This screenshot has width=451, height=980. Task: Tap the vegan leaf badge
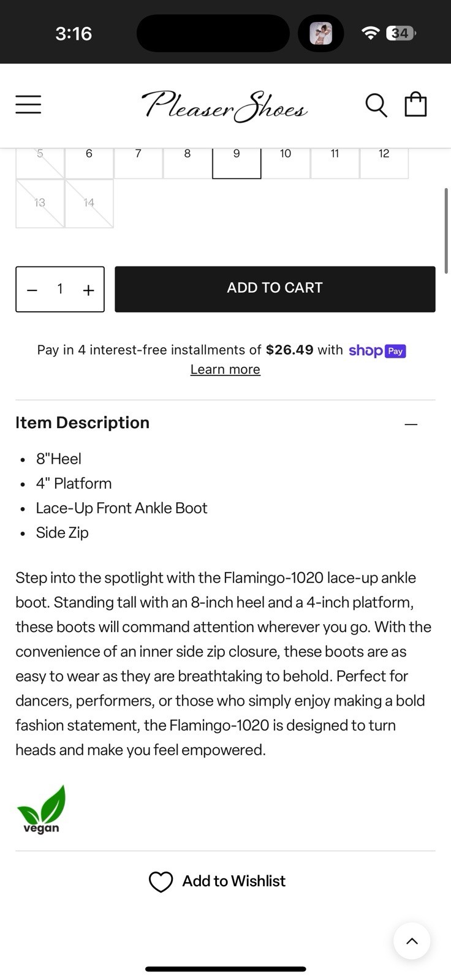pos(42,809)
